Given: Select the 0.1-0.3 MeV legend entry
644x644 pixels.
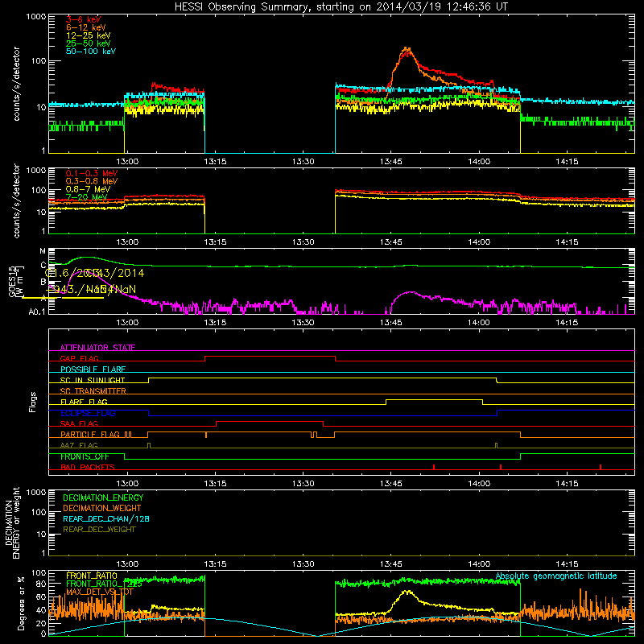Looking at the screenshot, I should [x=92, y=173].
